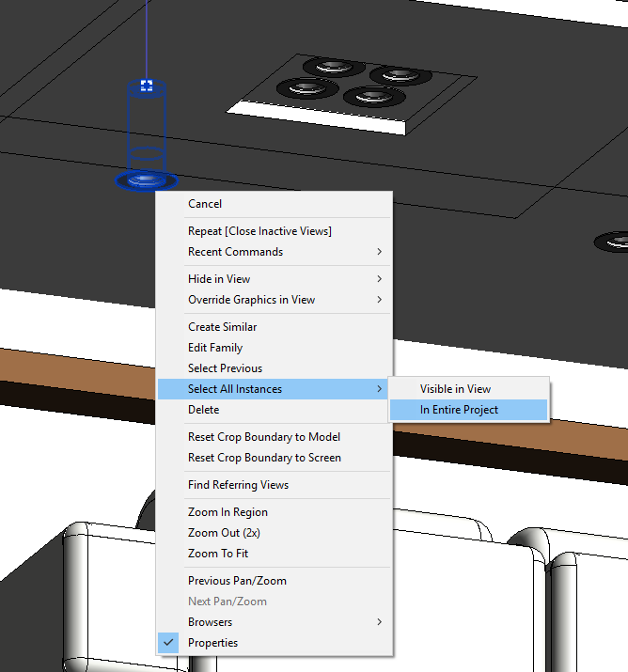
Task: Choose Visible in View option
Action: 469,389
